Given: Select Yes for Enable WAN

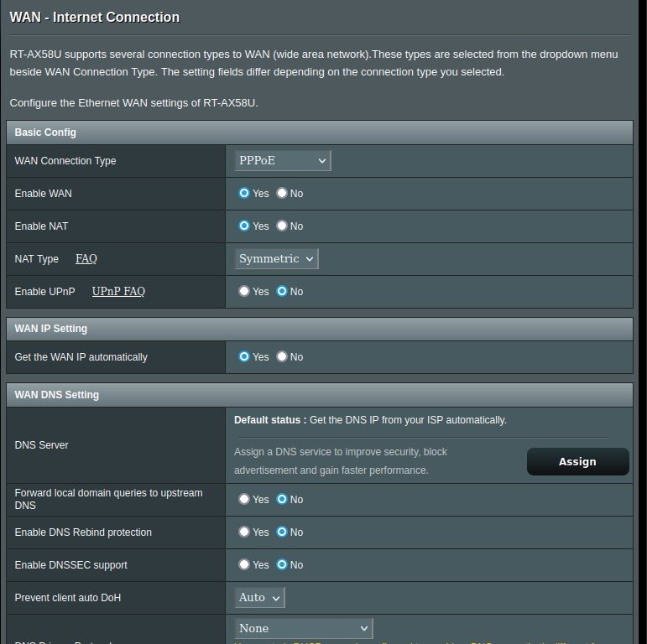Looking at the screenshot, I should 244,193.
